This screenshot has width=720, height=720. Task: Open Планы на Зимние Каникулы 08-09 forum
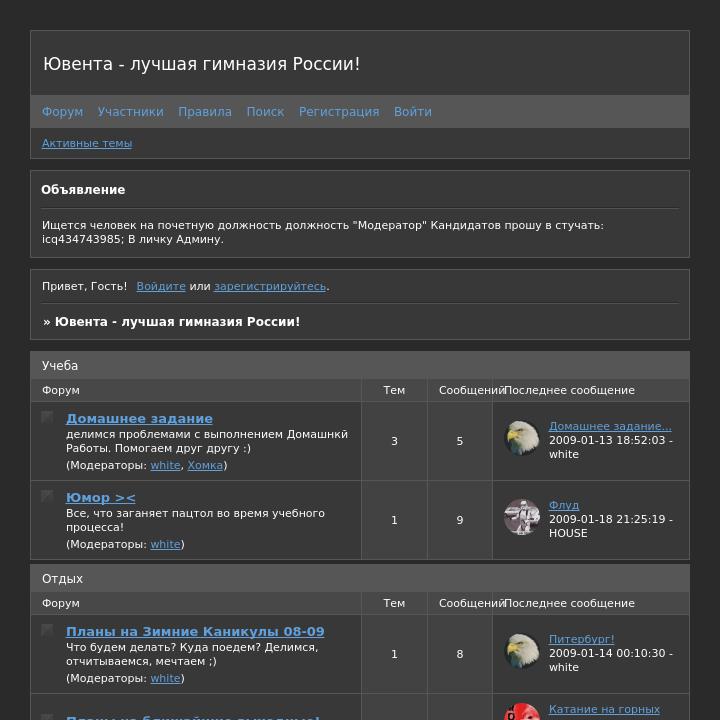[x=195, y=632]
